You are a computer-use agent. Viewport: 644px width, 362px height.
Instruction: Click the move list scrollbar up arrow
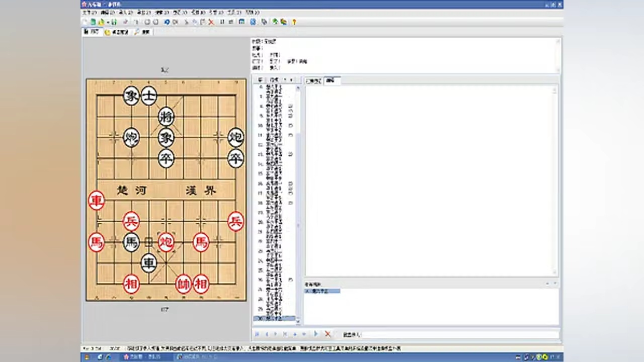point(298,87)
